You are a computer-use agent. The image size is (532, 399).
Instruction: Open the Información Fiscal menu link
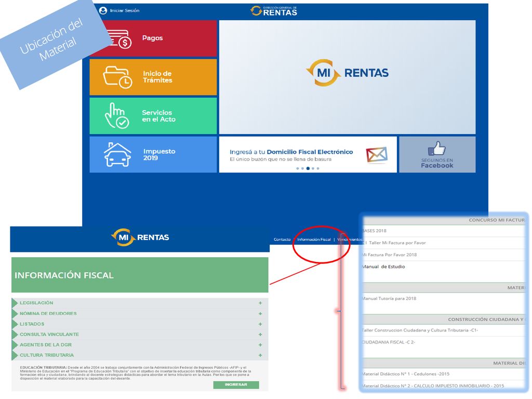[314, 240]
